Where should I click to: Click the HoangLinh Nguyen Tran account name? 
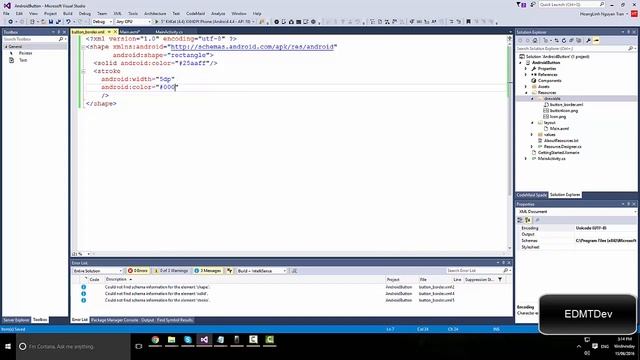602,14
